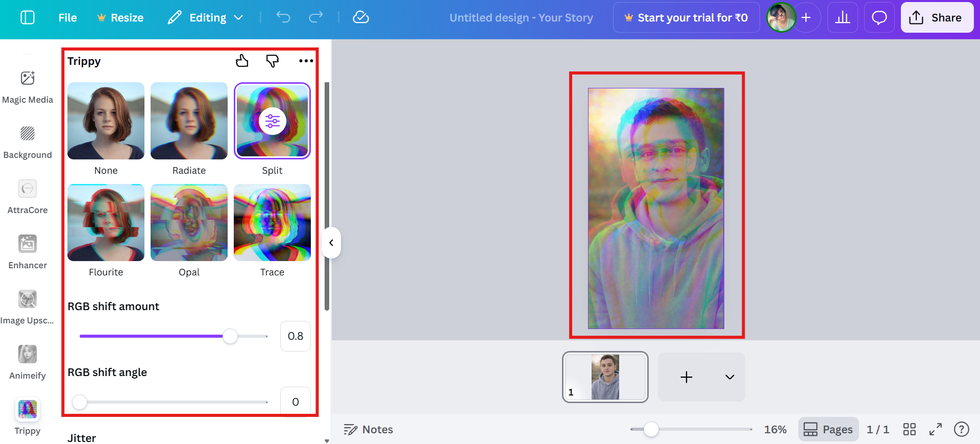Viewport: 980px width, 444px height.
Task: Start your trial for ₹0
Action: (x=686, y=18)
